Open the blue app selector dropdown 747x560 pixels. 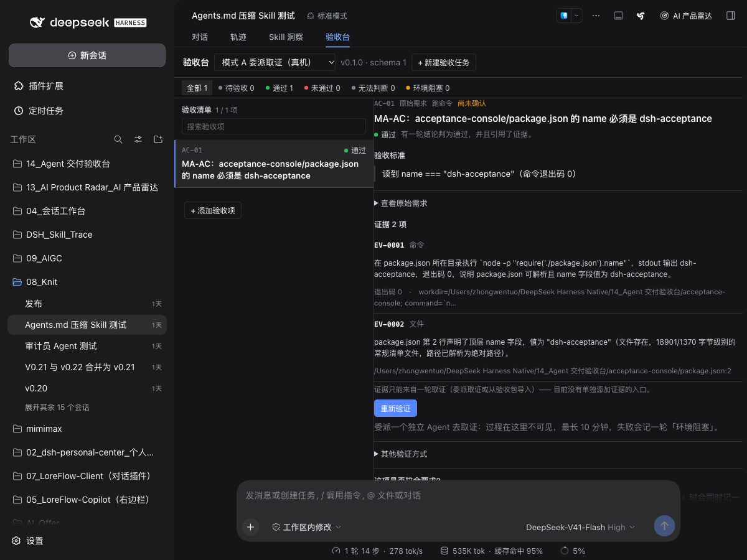point(570,16)
